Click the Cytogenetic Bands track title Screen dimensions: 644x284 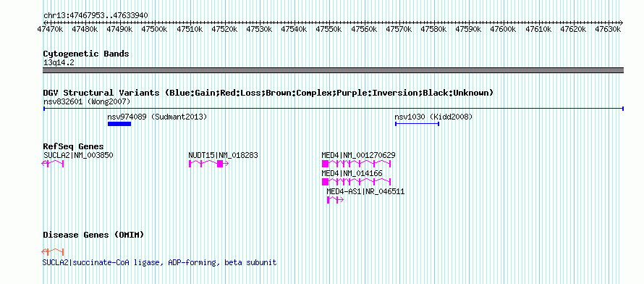pos(86,54)
